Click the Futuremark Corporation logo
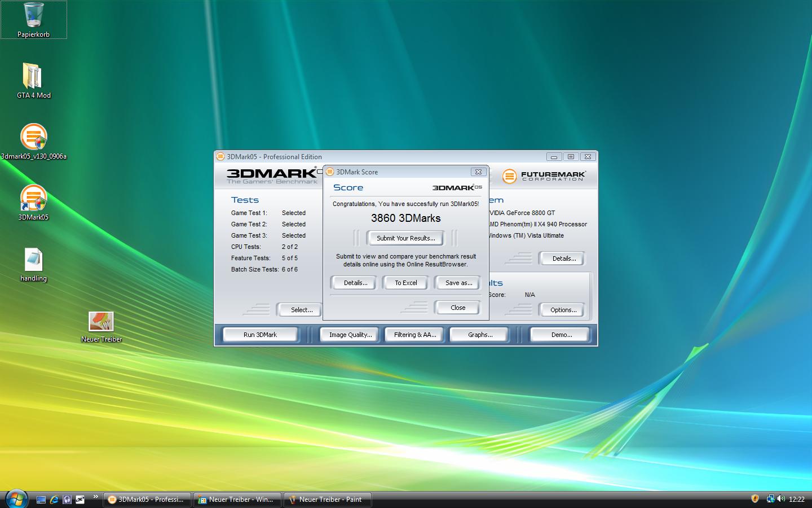Screen dimensions: 812x508 pos(544,176)
